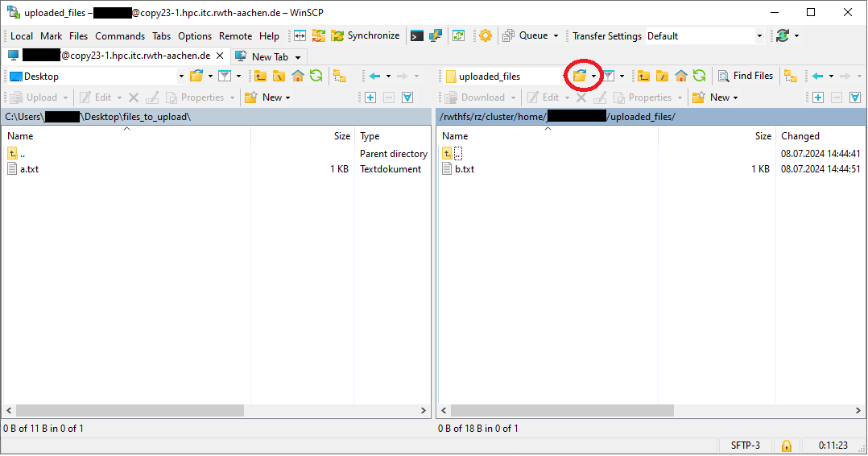Click the remote Select Files plus icon

[818, 97]
